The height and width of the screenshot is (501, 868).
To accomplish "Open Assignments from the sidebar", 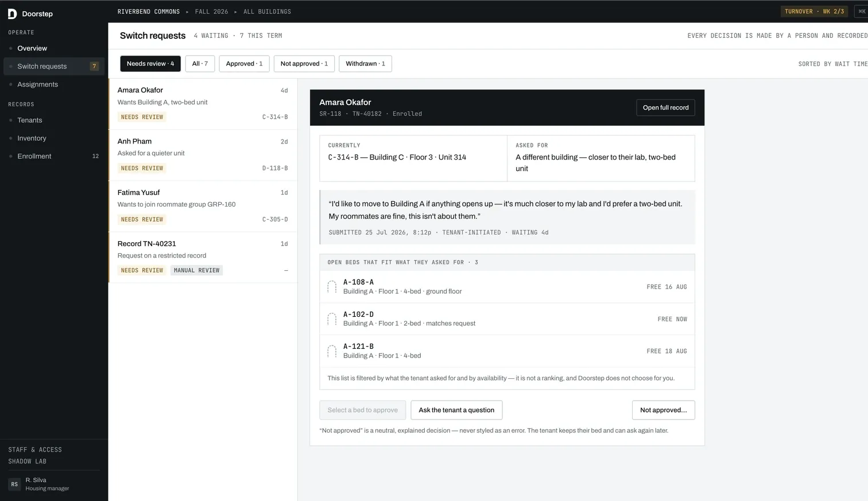I will coord(54,84).
